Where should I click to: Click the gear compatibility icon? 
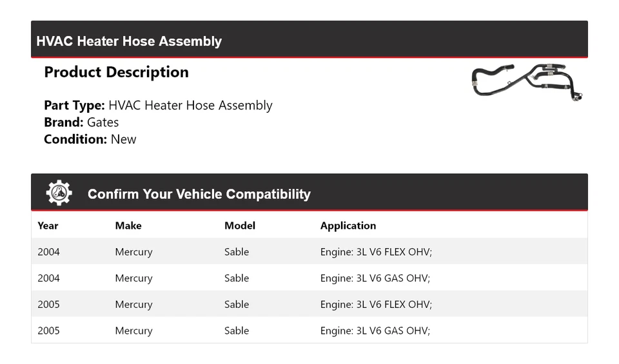tap(59, 193)
